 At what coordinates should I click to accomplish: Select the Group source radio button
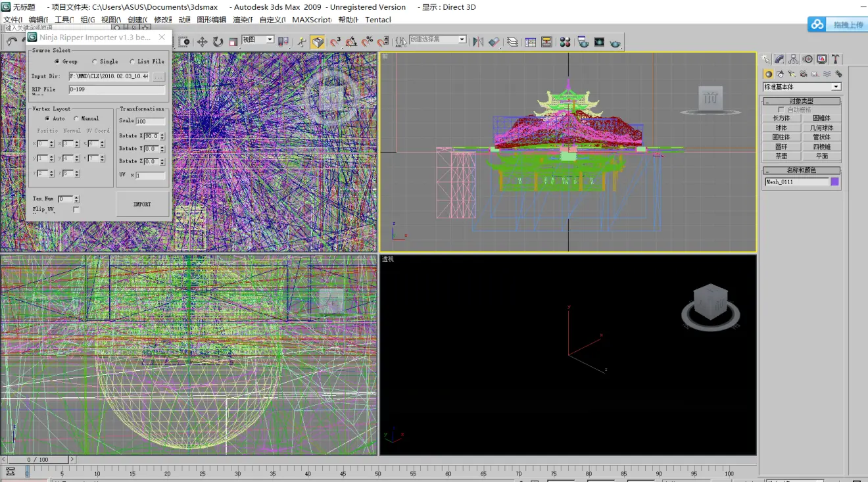[x=57, y=62]
